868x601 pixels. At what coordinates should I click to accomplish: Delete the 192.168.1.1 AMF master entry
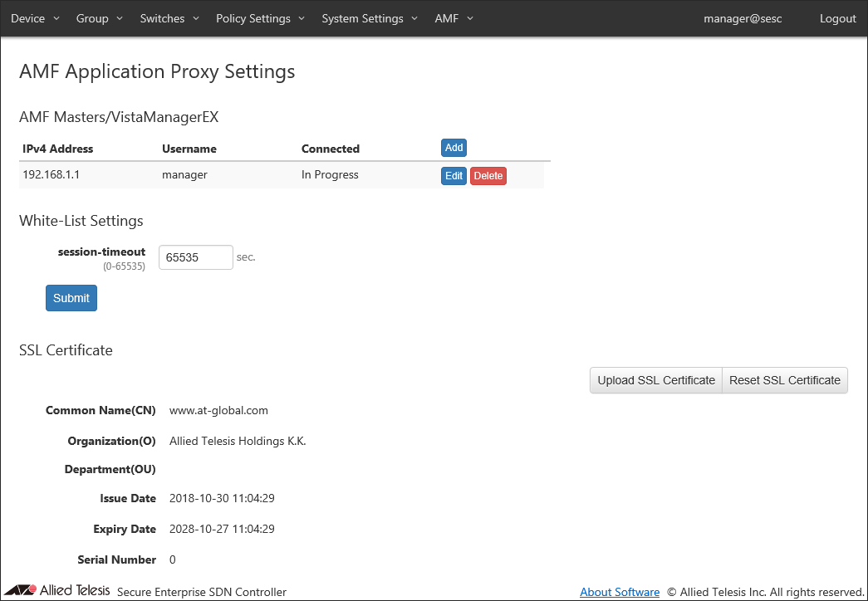pos(488,176)
